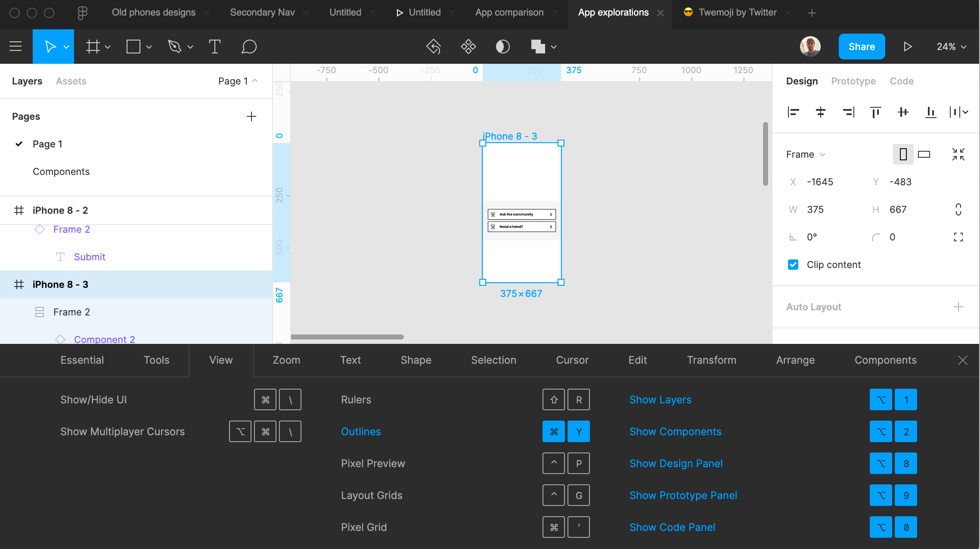Select the Text tool in toolbar
This screenshot has width=980, height=549.
[x=214, y=47]
